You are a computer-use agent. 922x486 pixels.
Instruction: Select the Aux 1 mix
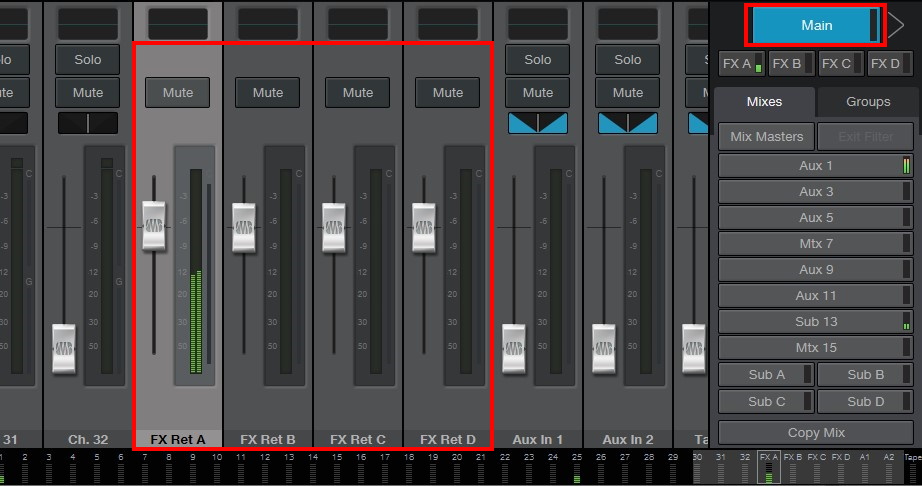tap(816, 166)
